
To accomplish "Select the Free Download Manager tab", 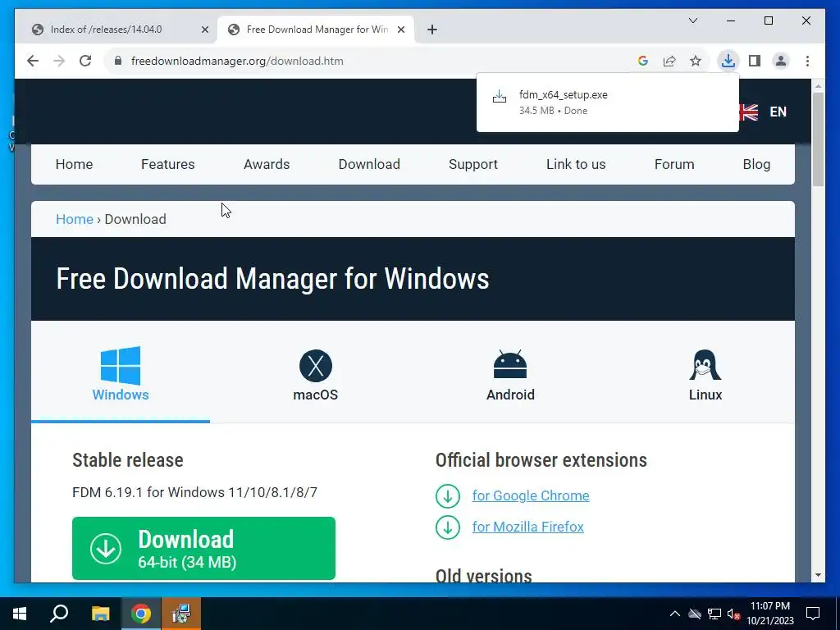I will [316, 30].
